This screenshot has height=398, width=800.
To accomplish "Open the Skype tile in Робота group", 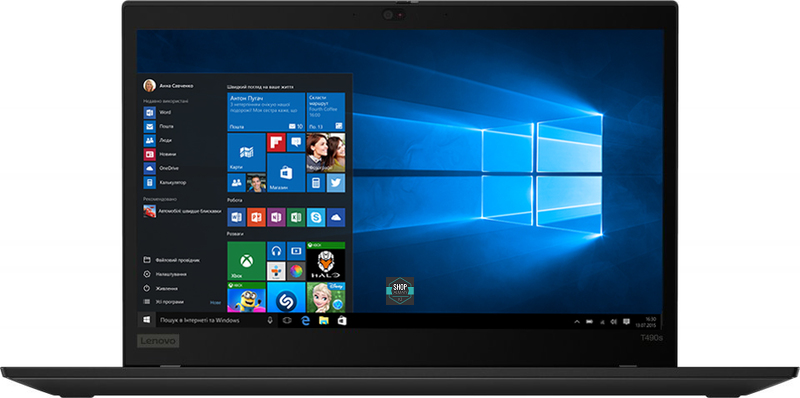I will pyautogui.click(x=316, y=217).
